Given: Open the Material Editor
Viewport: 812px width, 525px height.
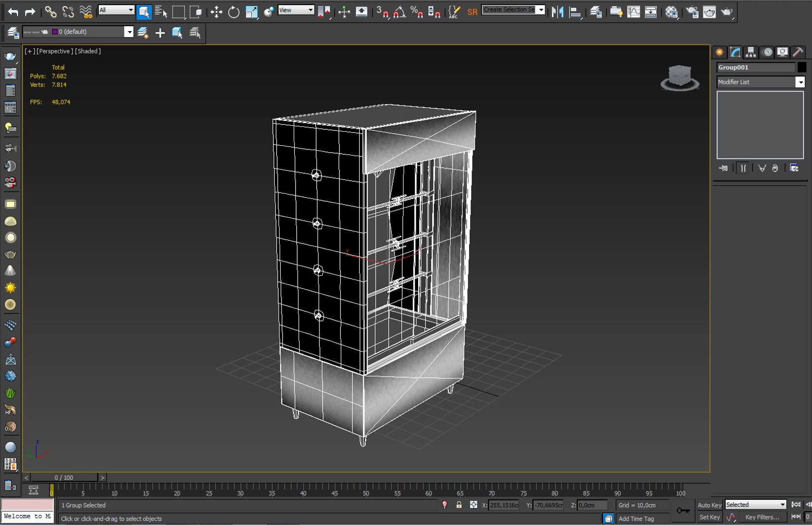Looking at the screenshot, I should [671, 12].
